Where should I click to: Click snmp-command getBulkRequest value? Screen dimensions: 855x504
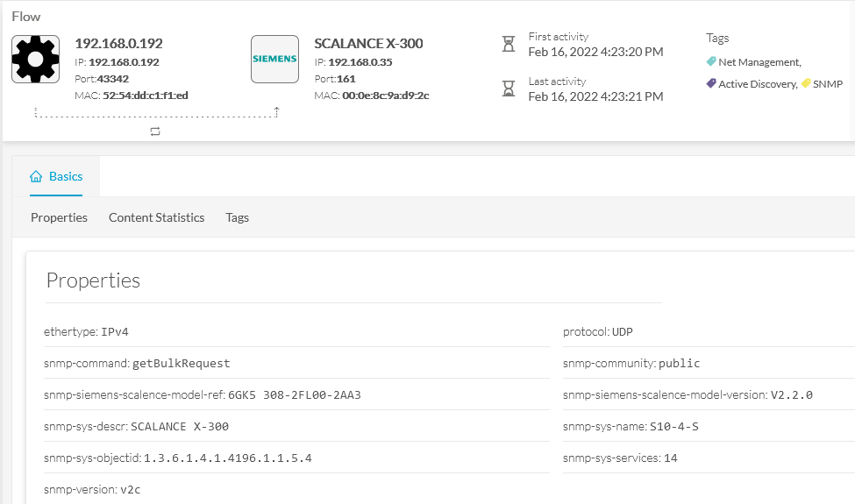[181, 364]
